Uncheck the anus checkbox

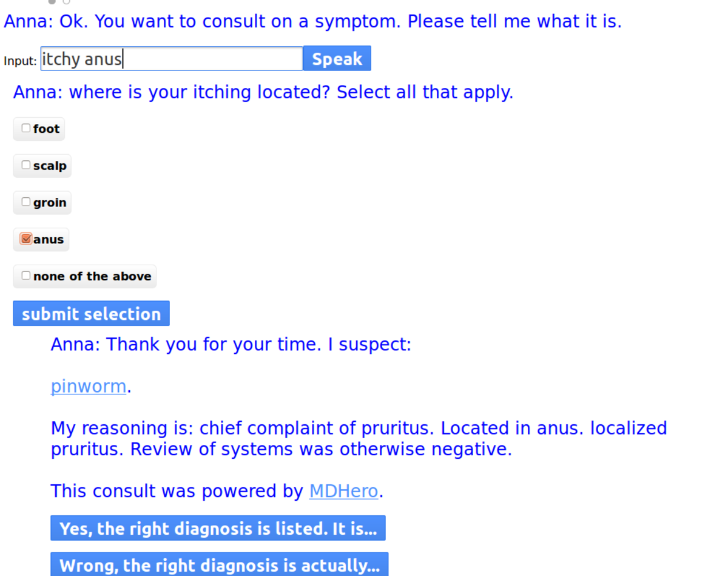(x=26, y=239)
